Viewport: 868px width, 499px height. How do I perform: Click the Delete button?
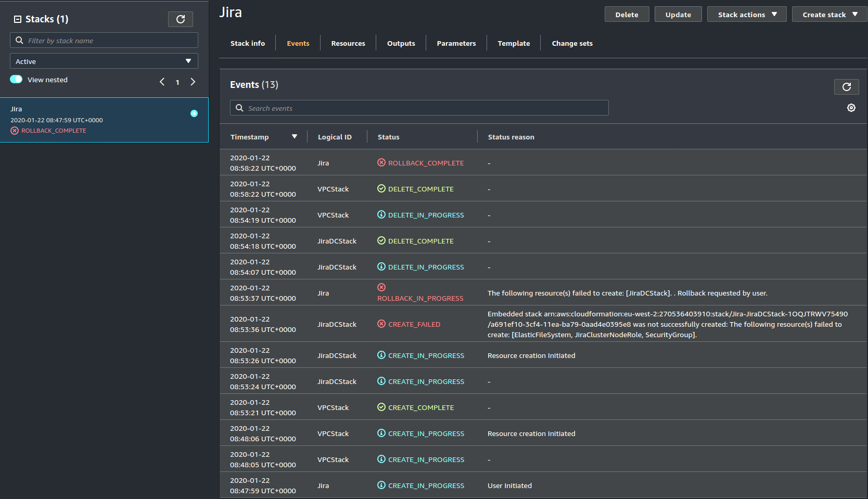pyautogui.click(x=627, y=14)
